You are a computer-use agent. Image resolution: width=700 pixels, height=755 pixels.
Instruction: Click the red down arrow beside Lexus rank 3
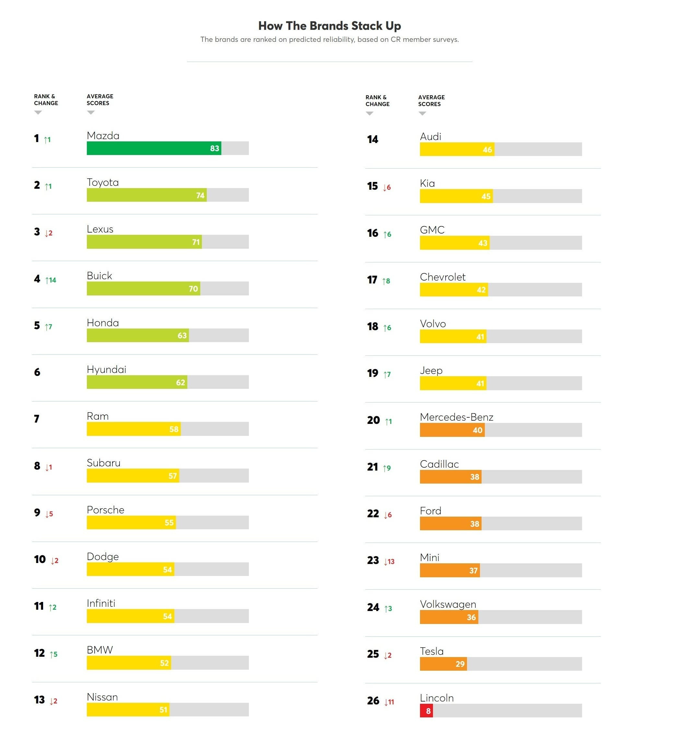(49, 233)
